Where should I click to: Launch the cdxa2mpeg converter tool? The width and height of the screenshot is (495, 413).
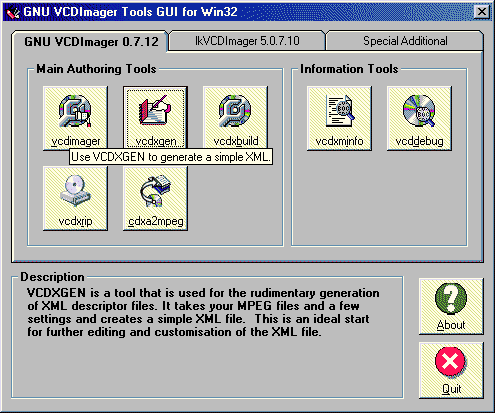[155, 198]
